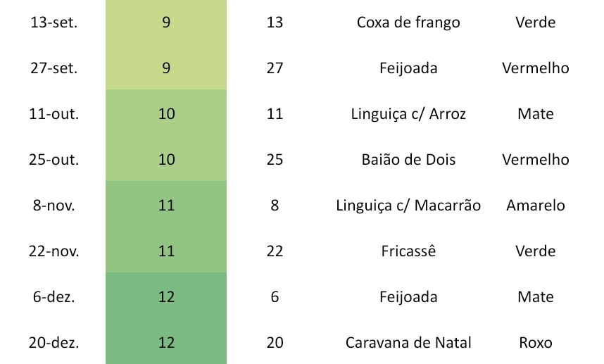Select the 20-dez. date cell
This screenshot has height=364, width=604.
(54, 342)
